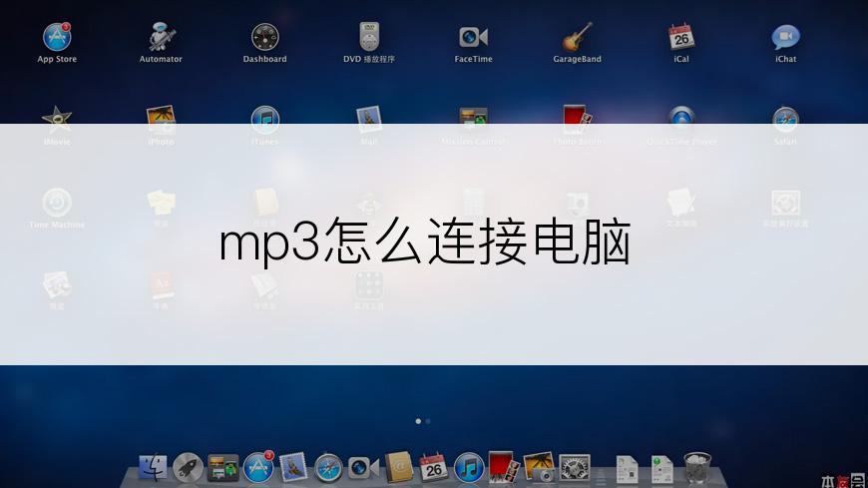Launch DVD 播放程序 from Launchpad

click(369, 37)
